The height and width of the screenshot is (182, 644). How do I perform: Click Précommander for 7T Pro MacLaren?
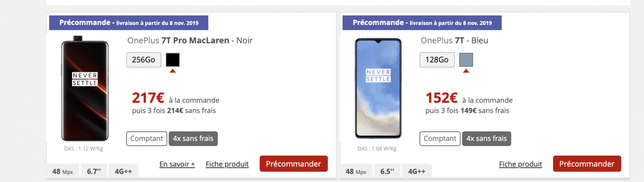tap(293, 164)
